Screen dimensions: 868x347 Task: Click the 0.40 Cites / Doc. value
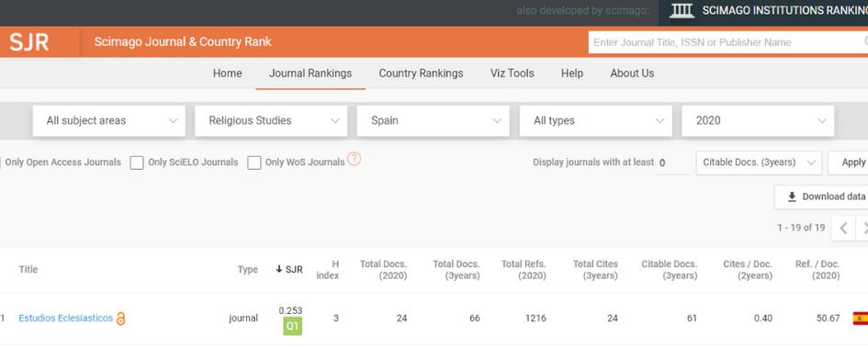[762, 319]
